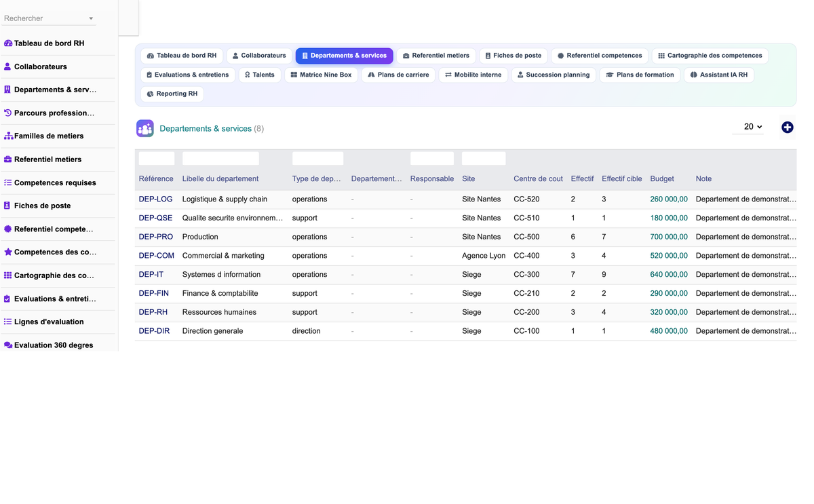
Task: Click the 700 000,00 budget value
Action: [x=669, y=237]
